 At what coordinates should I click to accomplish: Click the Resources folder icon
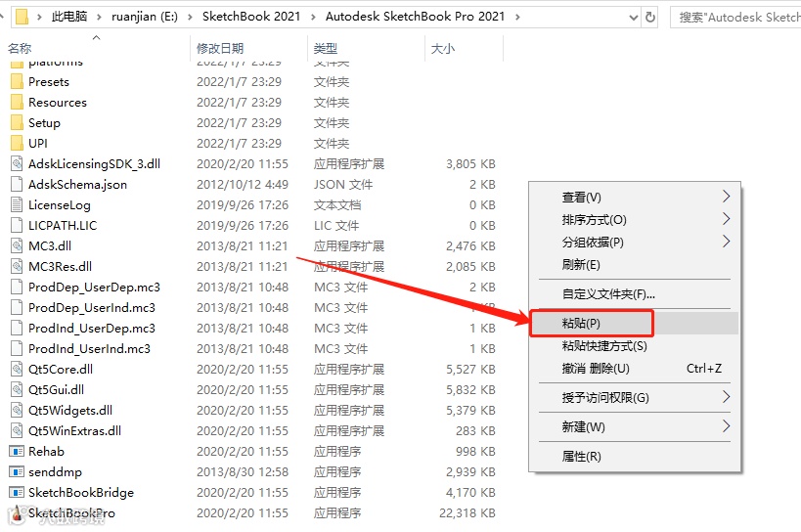coord(17,102)
